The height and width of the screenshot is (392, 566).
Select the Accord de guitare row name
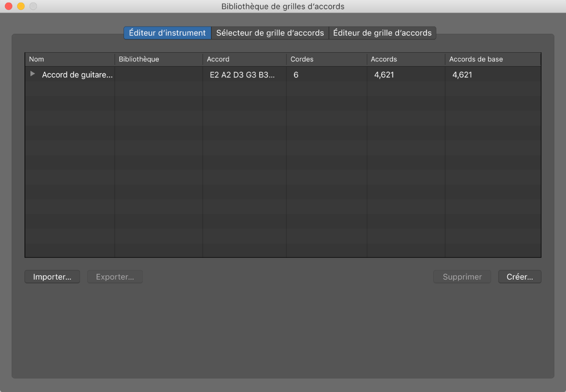(x=77, y=75)
